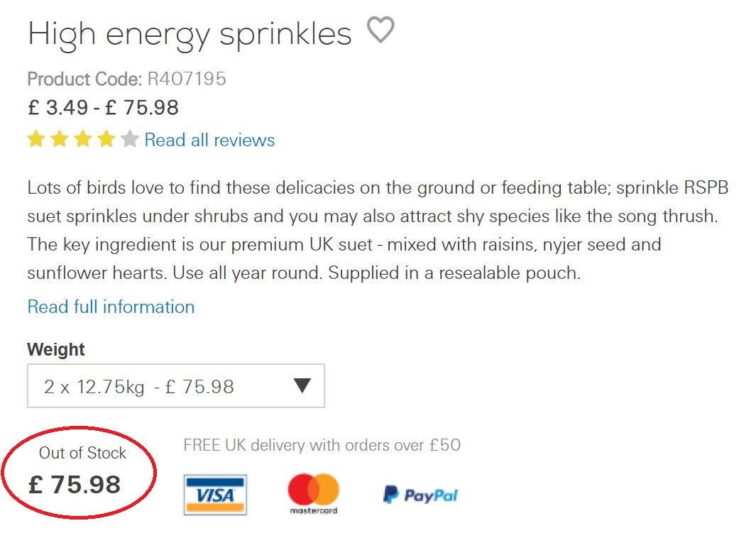
Task: Click the Visa card logo
Action: click(215, 494)
